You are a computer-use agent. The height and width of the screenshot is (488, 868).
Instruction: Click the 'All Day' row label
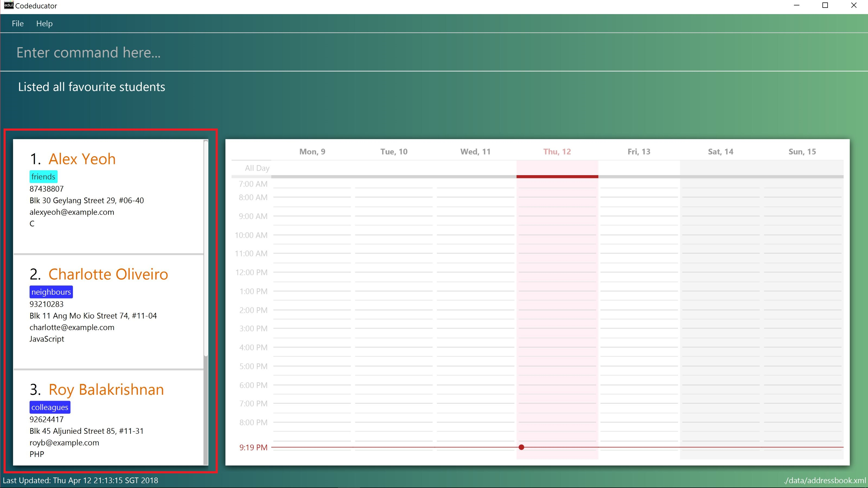[x=257, y=168]
